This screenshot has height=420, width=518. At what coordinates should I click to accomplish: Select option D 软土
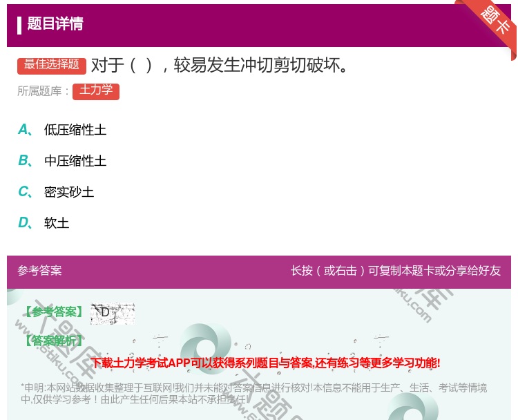(44, 223)
